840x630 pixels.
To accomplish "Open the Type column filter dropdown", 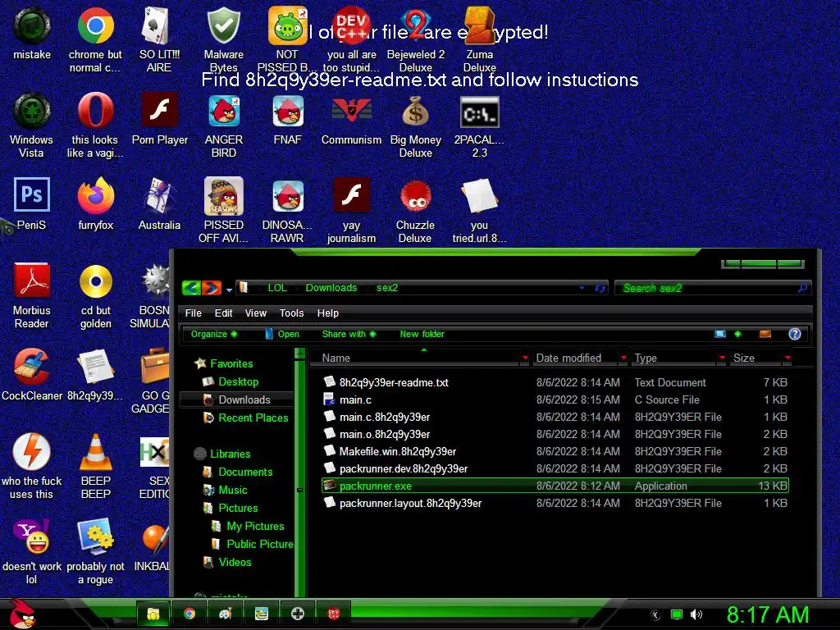I will pyautogui.click(x=722, y=358).
